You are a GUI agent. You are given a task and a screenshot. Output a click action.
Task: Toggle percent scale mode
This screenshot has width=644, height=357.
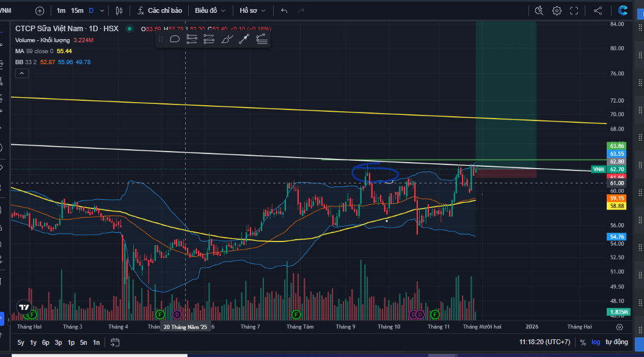[x=583, y=342]
